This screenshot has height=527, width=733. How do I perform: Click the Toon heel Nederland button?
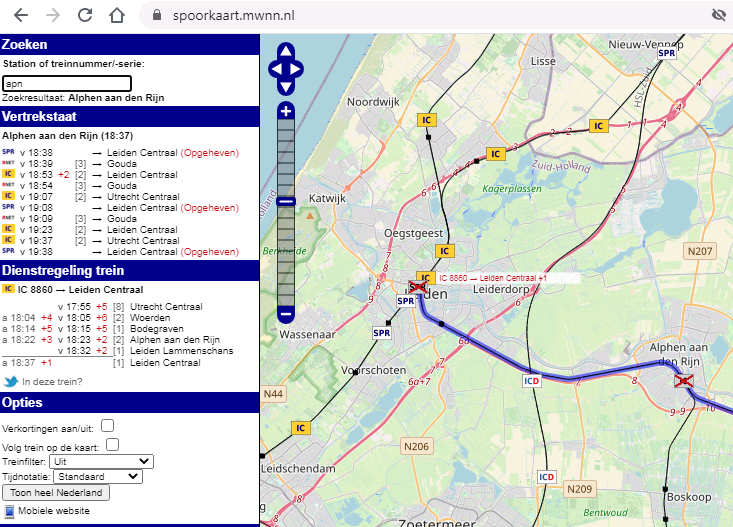click(x=56, y=492)
